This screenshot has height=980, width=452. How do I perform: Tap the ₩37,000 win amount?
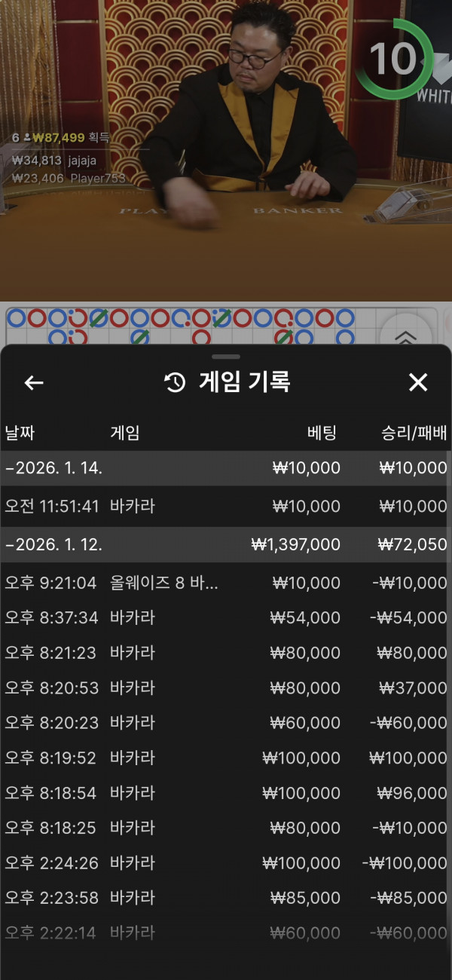pyautogui.click(x=413, y=688)
